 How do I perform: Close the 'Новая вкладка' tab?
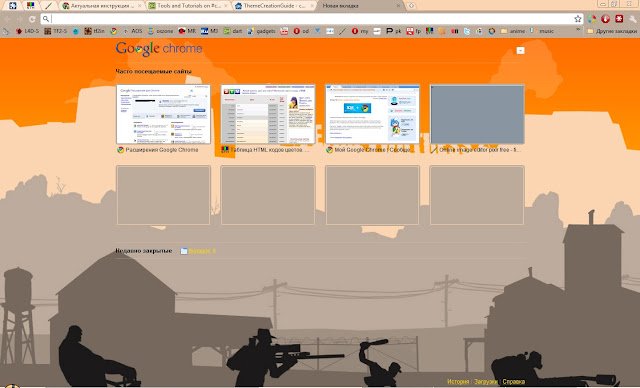(x=398, y=6)
